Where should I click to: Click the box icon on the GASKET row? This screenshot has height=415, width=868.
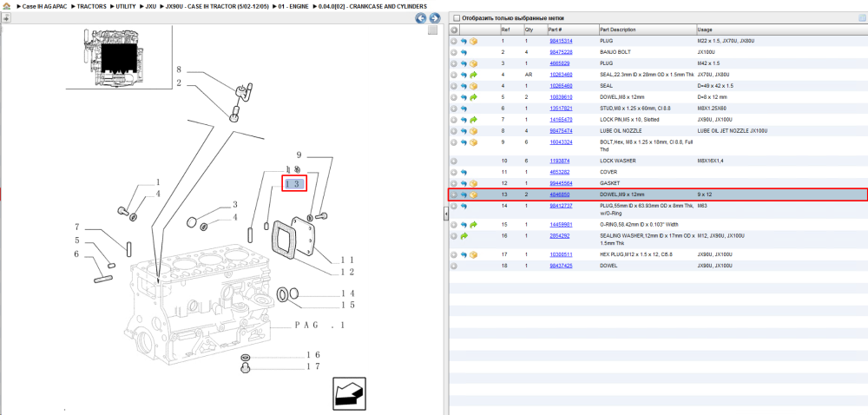pyautogui.click(x=474, y=183)
